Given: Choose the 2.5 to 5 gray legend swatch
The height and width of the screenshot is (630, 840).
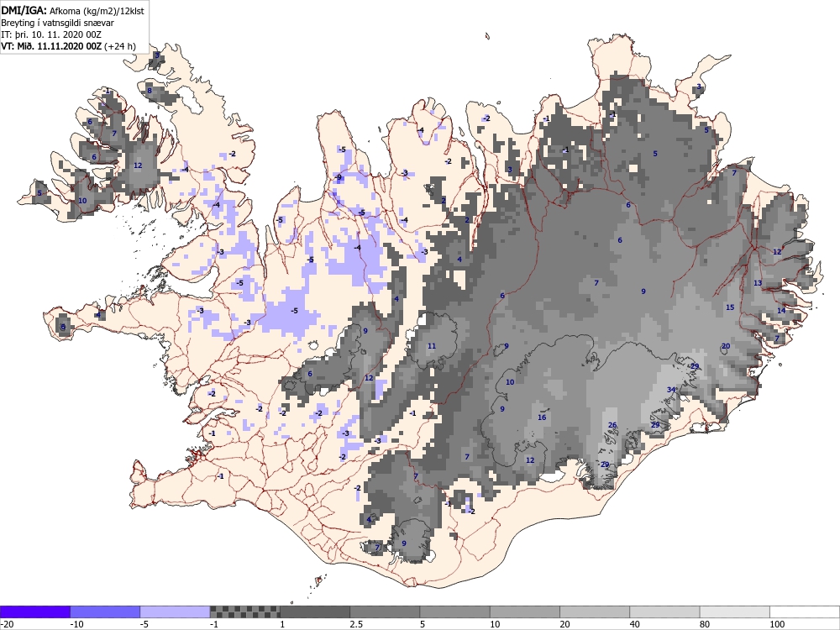Looking at the screenshot, I should (385, 612).
